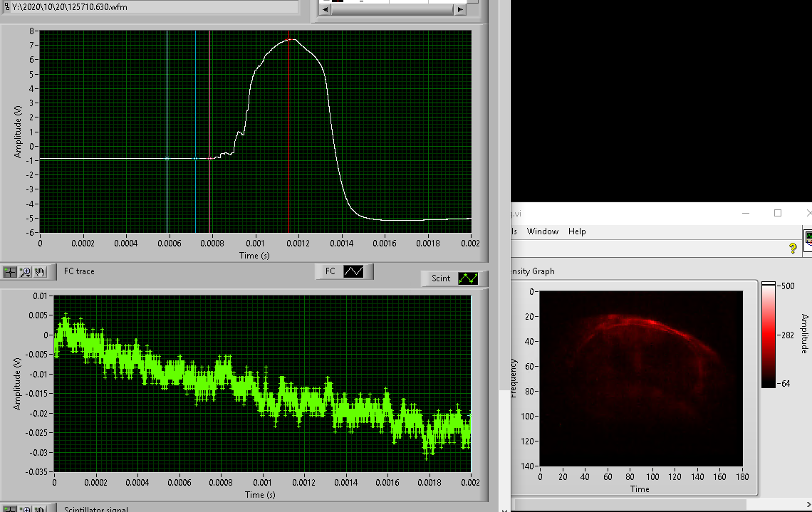
Task: Select the zoom tool in FC graph palette
Action: tap(26, 271)
